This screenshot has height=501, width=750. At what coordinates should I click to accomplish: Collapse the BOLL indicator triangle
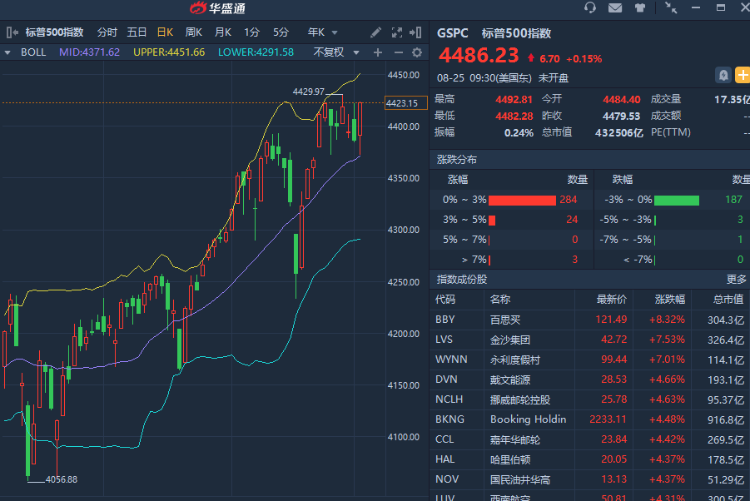point(9,52)
